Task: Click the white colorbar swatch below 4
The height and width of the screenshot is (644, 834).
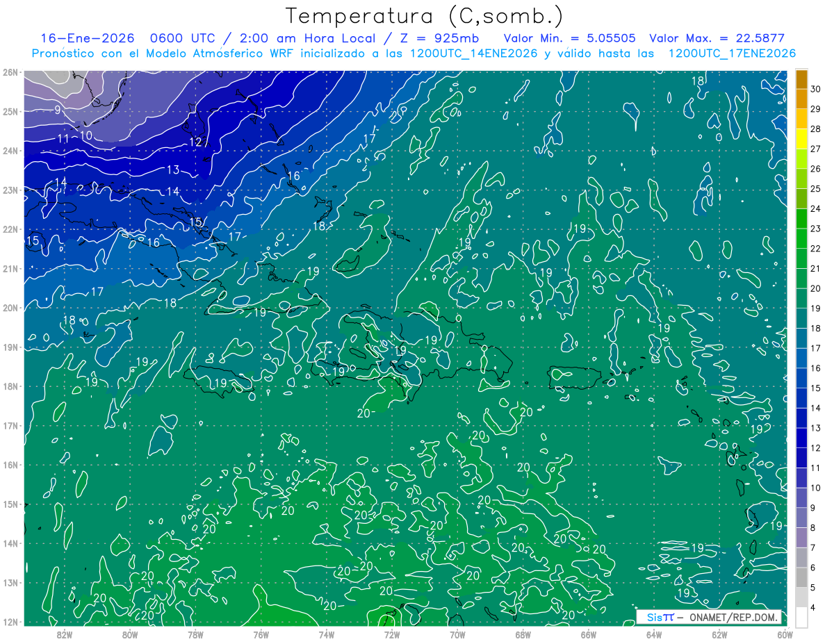Action: click(802, 617)
